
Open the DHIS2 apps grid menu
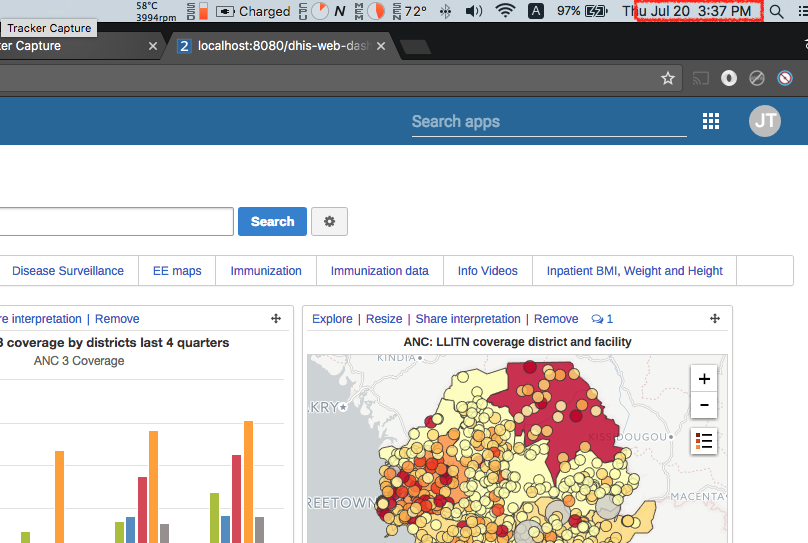coord(711,121)
